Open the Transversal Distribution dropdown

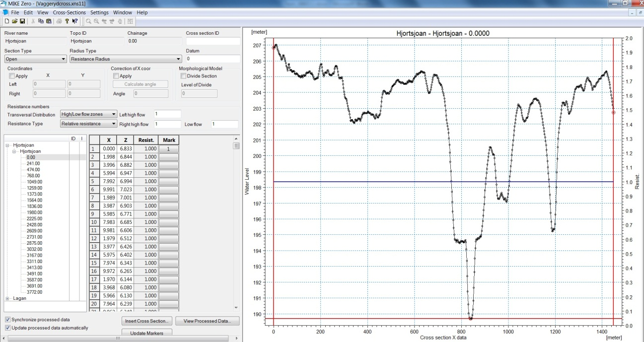pyautogui.click(x=88, y=114)
